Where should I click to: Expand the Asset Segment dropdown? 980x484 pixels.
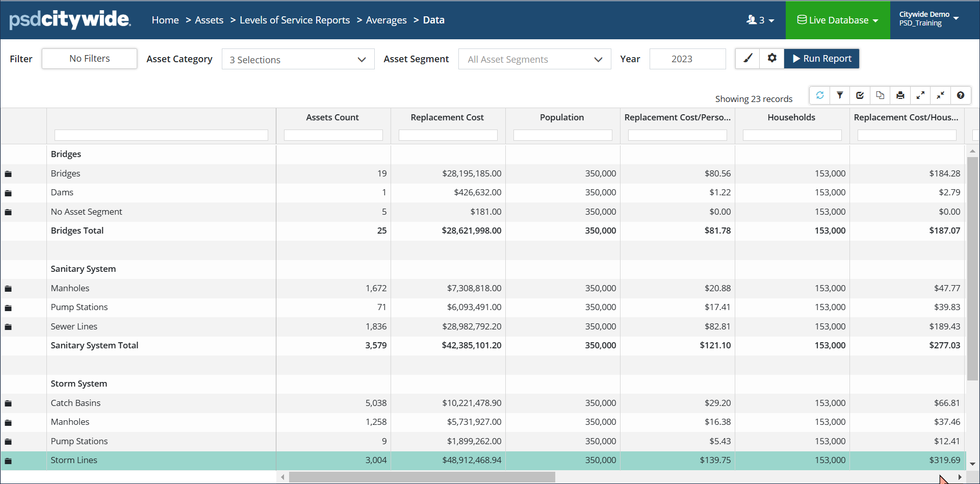(x=534, y=60)
